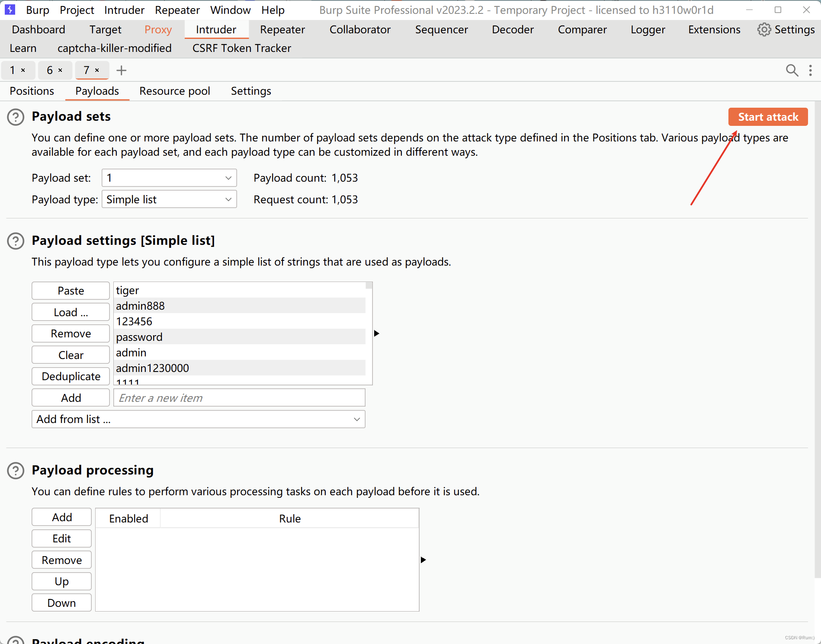This screenshot has height=644, width=821.
Task: Open the Window menu
Action: (x=230, y=10)
